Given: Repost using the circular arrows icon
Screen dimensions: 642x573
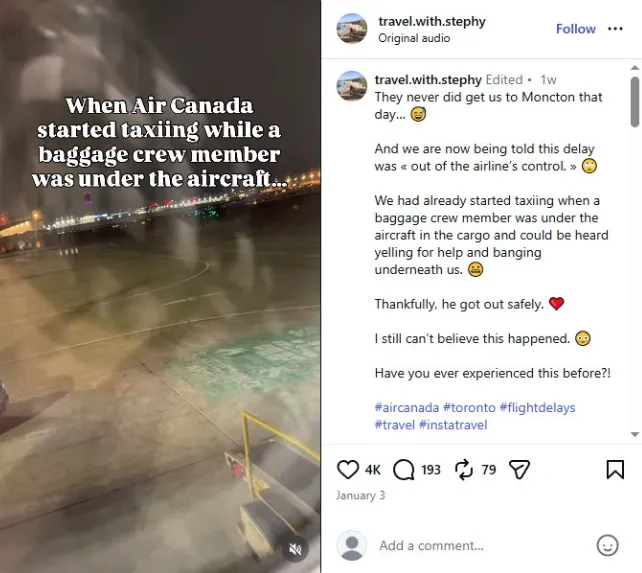Looking at the screenshot, I should point(464,469).
